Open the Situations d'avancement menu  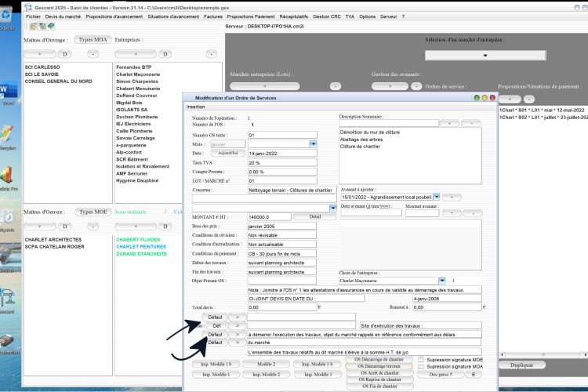173,16
